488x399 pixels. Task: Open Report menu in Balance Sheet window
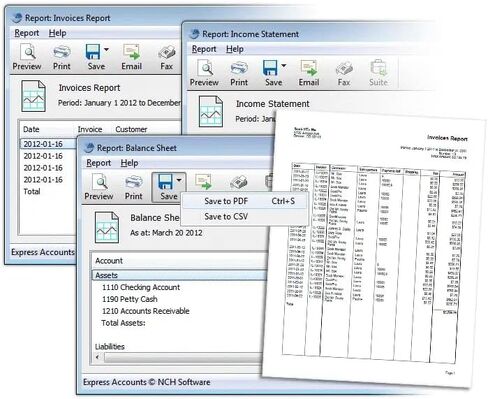[98, 163]
